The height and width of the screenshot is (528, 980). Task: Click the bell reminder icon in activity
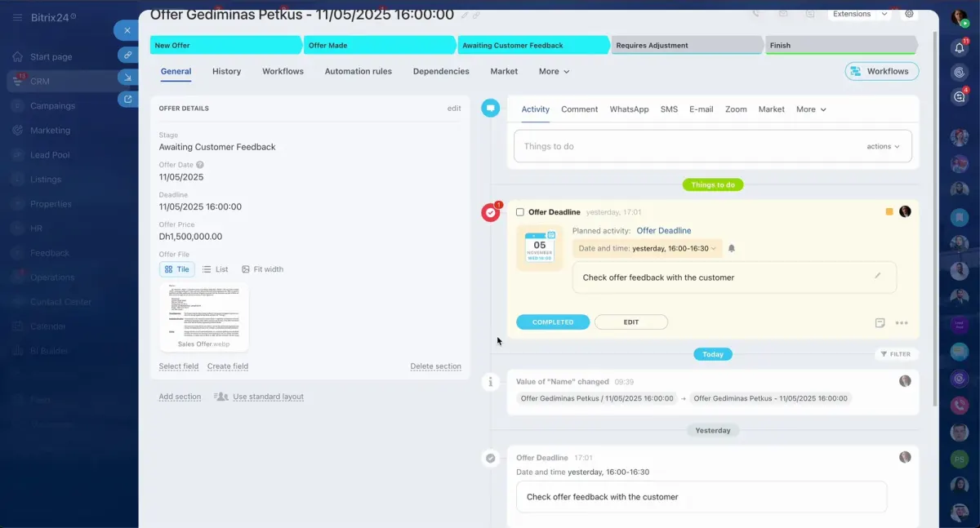point(732,248)
